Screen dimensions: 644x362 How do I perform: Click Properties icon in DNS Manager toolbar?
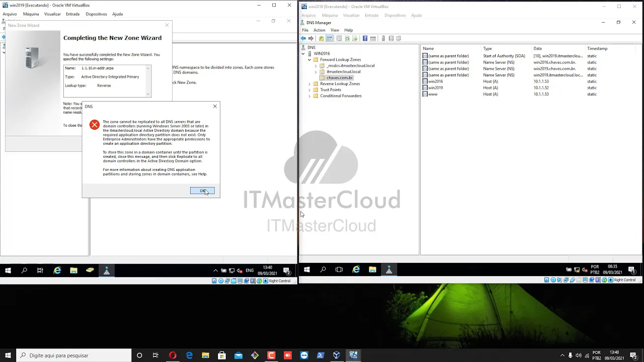click(x=339, y=39)
